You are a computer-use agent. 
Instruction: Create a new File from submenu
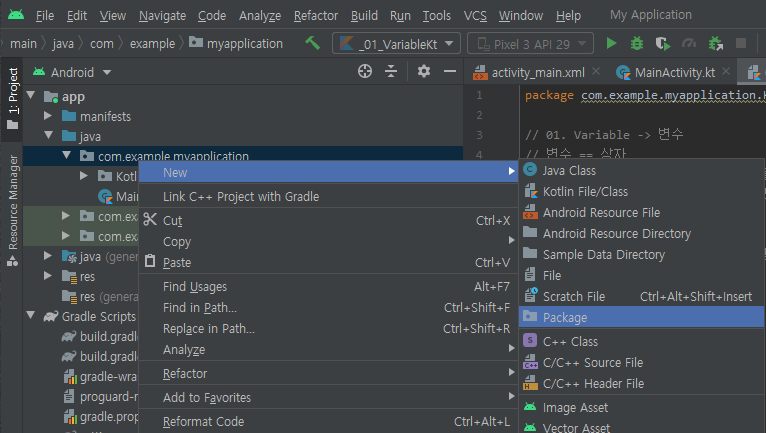641,276
